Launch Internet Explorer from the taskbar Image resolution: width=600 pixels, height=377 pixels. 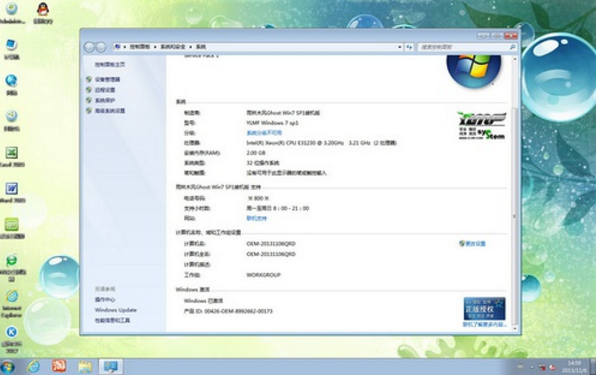[x=34, y=367]
